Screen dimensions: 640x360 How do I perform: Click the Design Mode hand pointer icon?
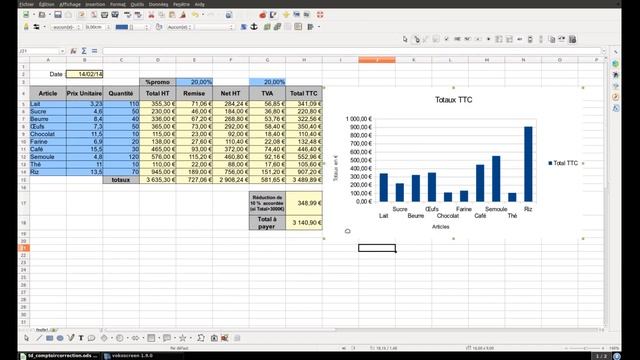coord(417,39)
